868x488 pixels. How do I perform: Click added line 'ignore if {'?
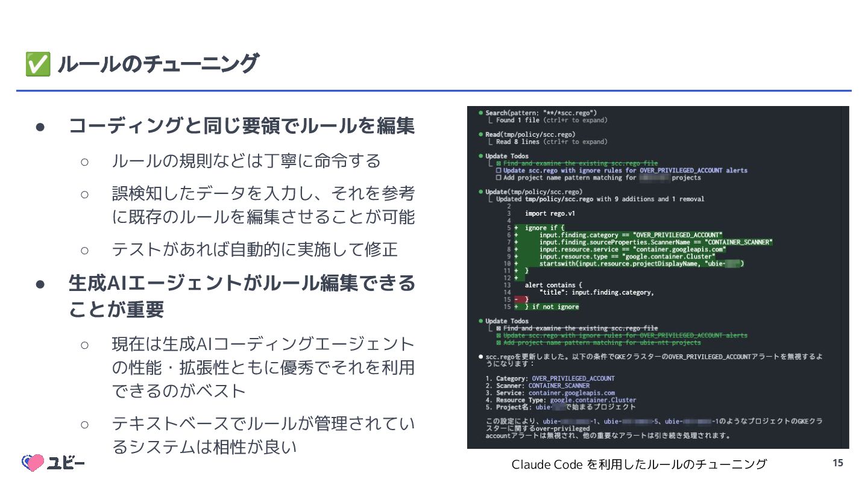[x=544, y=228]
